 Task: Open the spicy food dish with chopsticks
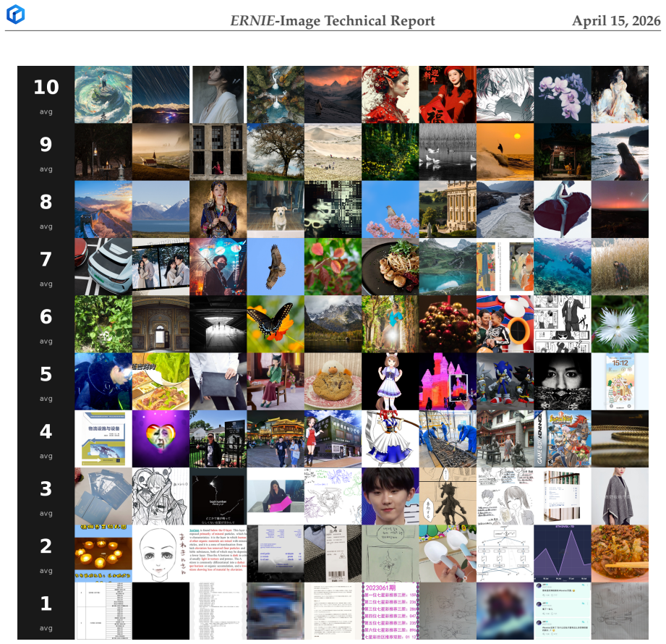[x=620, y=554]
